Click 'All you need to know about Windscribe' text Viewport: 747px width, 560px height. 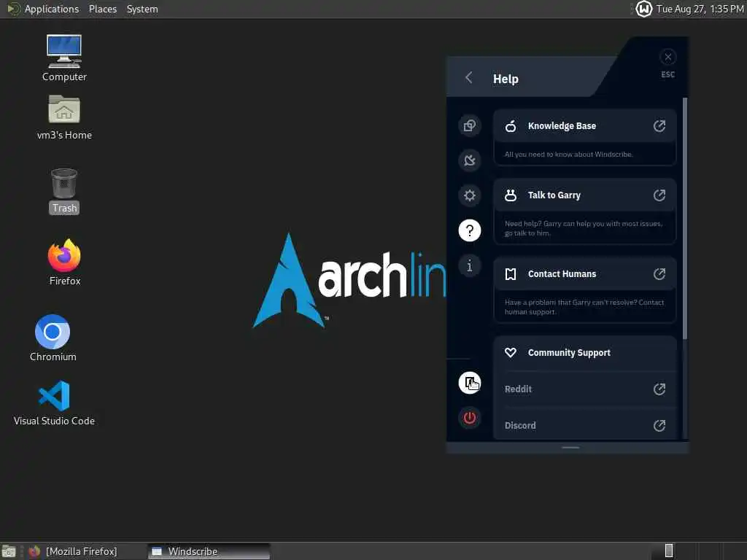pos(568,155)
